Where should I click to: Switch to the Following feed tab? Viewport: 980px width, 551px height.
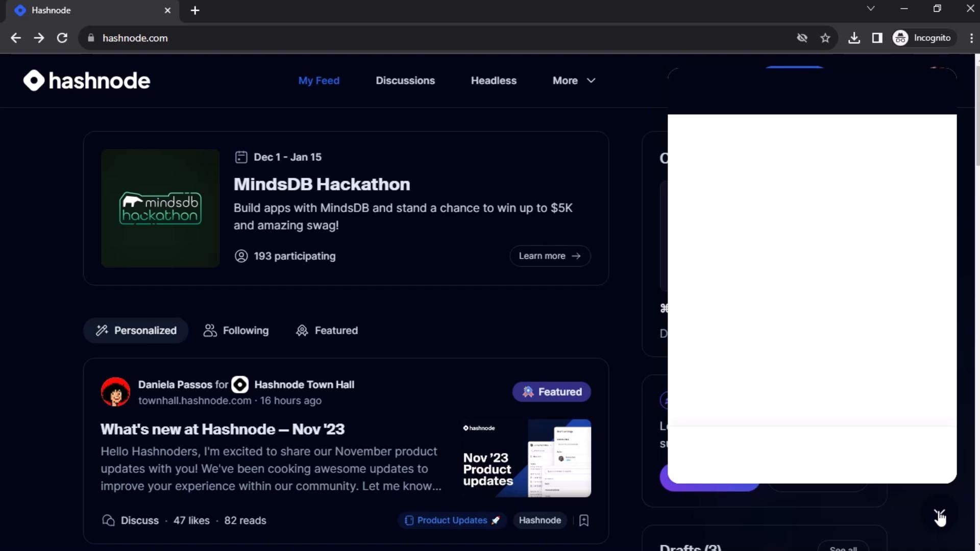[x=236, y=331]
